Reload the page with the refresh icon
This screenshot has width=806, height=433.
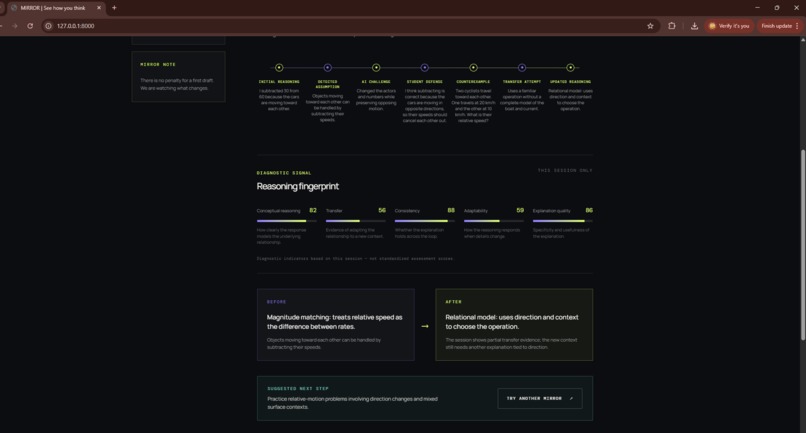(30, 26)
